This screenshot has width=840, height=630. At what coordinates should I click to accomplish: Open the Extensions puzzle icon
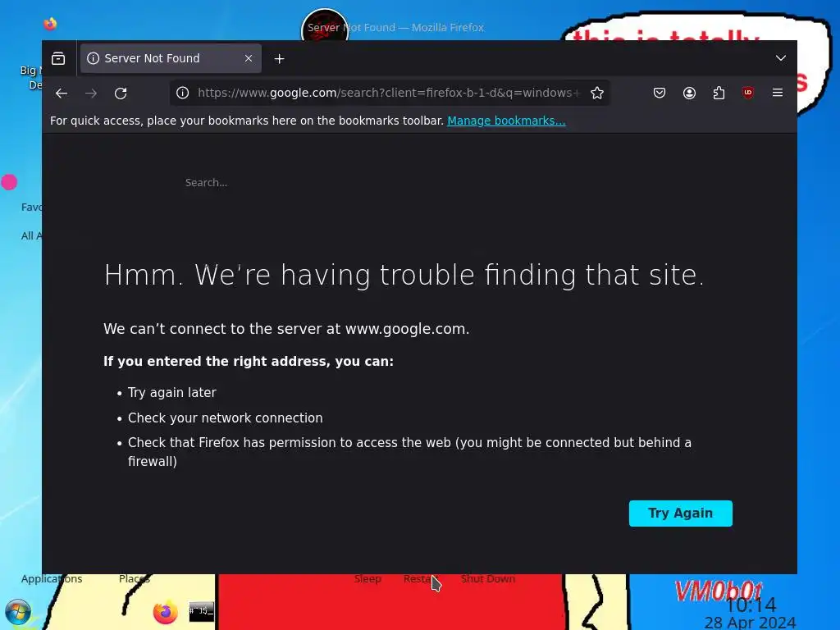pyautogui.click(x=719, y=93)
